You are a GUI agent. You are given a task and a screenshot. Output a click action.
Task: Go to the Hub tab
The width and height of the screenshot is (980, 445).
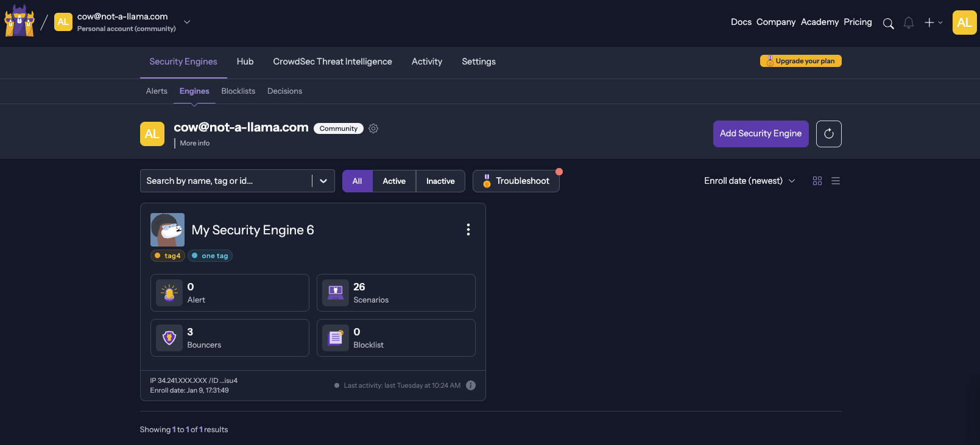tap(245, 61)
